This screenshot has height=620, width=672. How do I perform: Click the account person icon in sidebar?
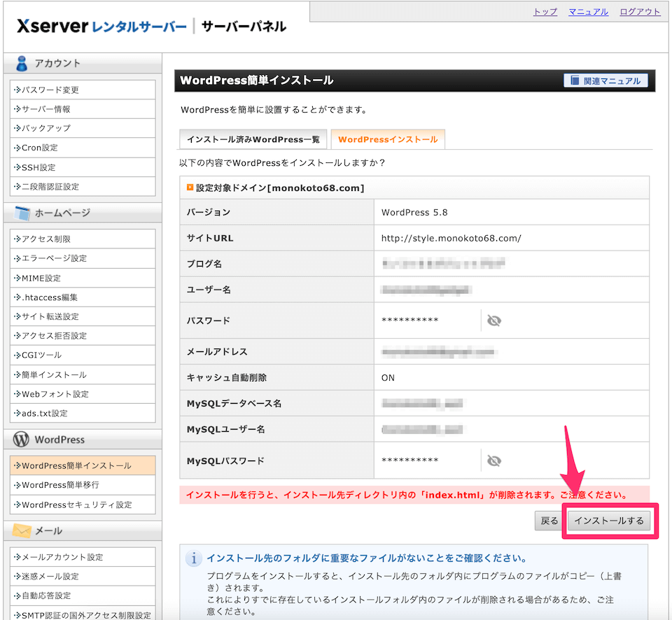22,63
